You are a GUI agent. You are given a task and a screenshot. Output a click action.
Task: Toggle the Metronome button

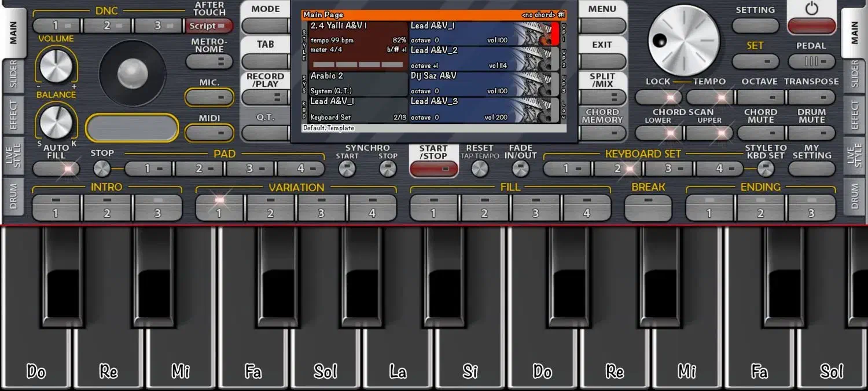[209, 61]
